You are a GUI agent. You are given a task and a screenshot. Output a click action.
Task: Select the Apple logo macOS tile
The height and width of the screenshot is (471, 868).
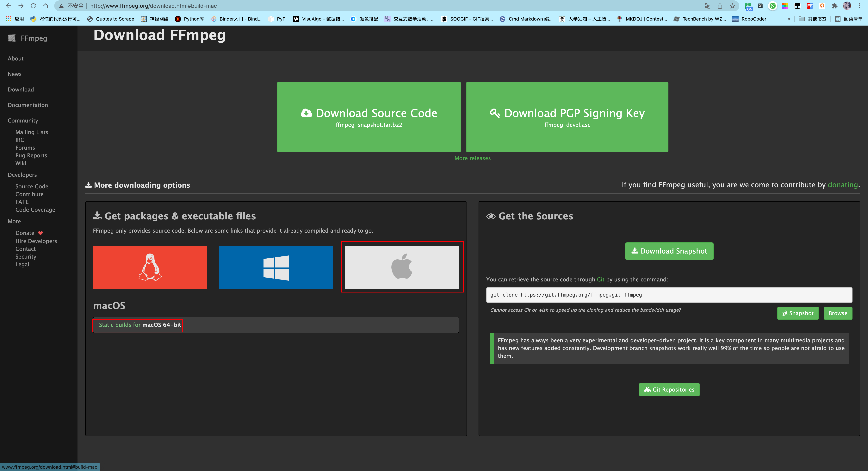point(402,267)
